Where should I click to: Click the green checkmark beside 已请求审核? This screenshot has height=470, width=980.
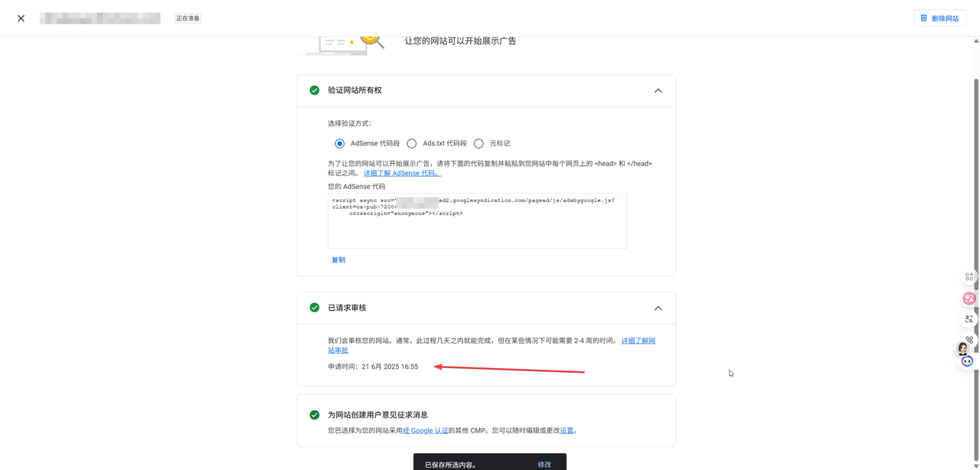click(x=315, y=308)
